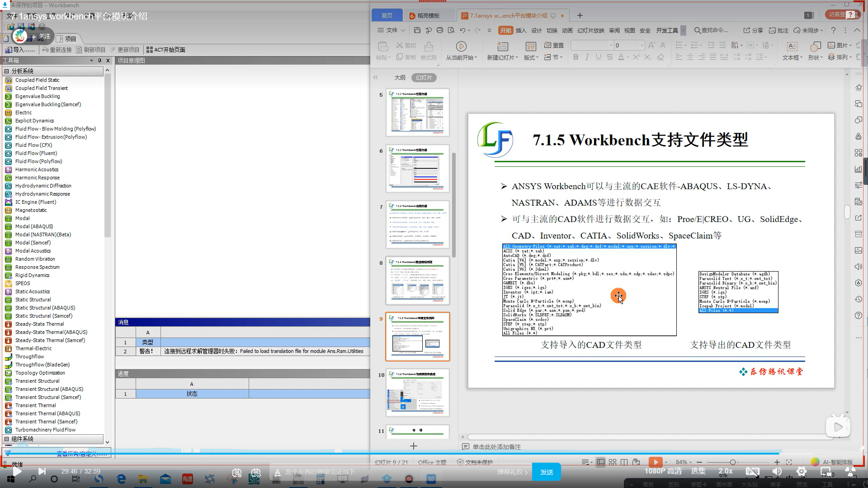
Task: Increase font size with the A+ icon
Action: click(x=651, y=45)
